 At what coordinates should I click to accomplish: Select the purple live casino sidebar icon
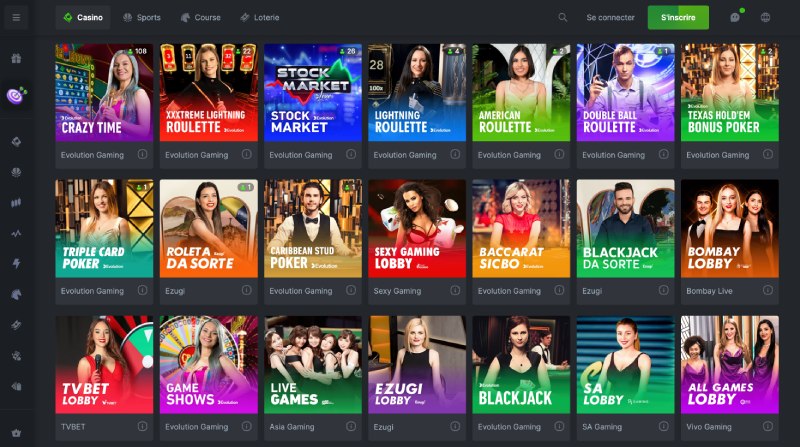(x=16, y=95)
